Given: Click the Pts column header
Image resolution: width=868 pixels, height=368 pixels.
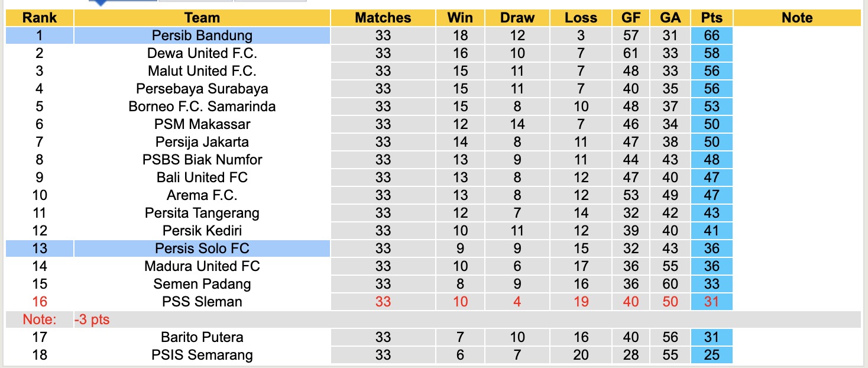Looking at the screenshot, I should coord(711,18).
